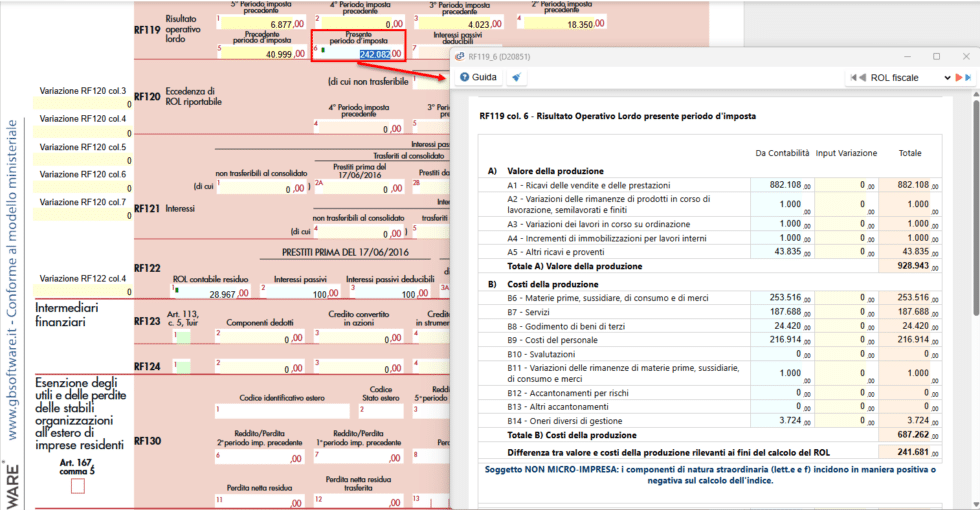The image size is (980, 510).
Task: Minimize the RF119_6 popup window
Action: [908, 56]
